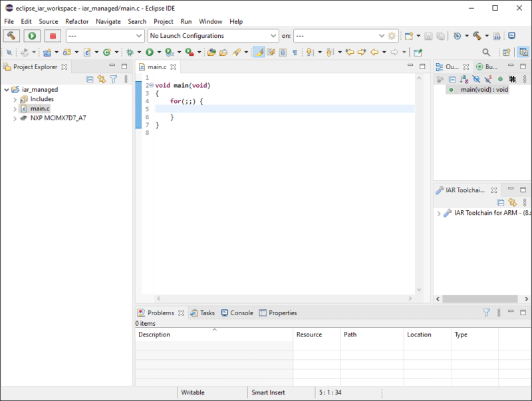Toggle the Mark Occurrences highlighter
The width and height of the screenshot is (532, 401).
pyautogui.click(x=258, y=51)
